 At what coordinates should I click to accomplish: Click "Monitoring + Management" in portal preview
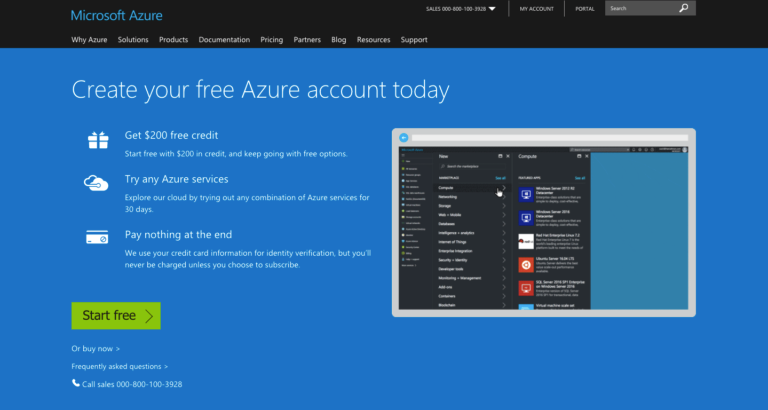460,278
